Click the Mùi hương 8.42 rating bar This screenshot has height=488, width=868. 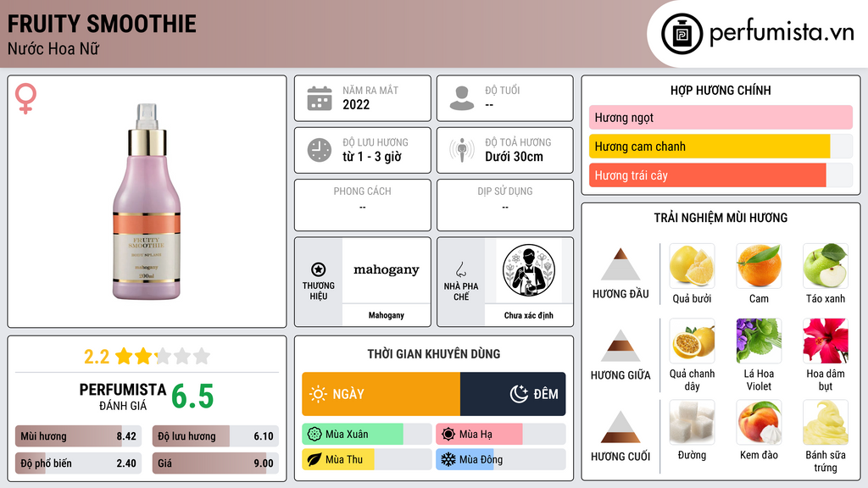point(78,436)
